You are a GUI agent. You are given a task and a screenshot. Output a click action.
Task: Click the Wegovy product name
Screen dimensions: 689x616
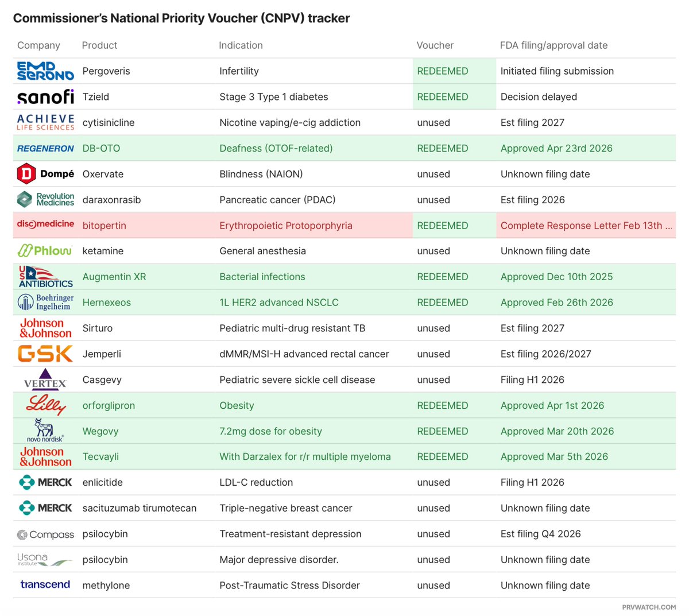point(100,431)
